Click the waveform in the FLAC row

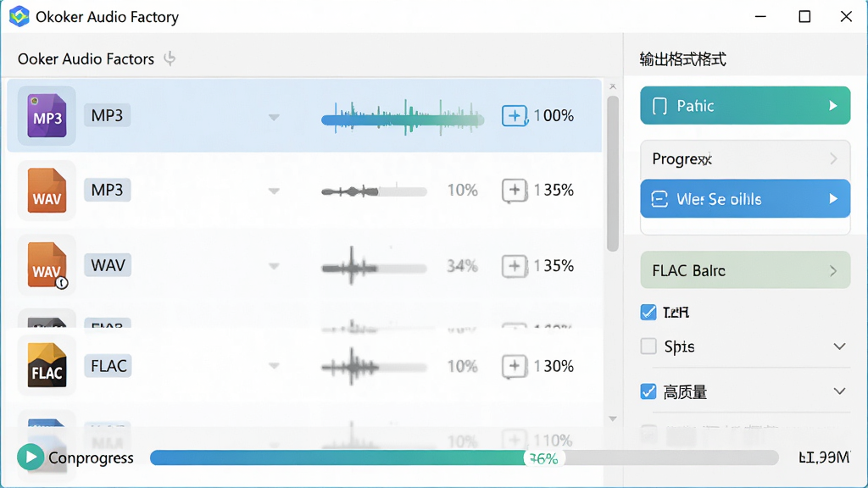pos(374,366)
